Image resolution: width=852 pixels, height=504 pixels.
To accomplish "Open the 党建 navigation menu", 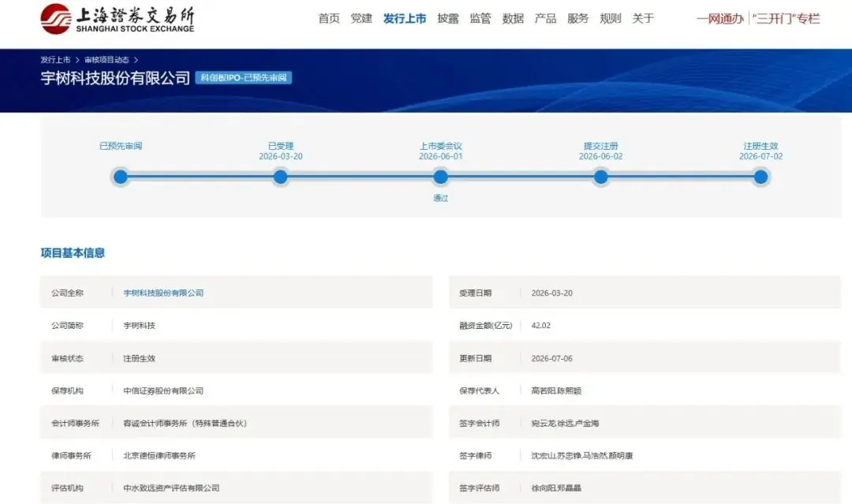I will 361,18.
